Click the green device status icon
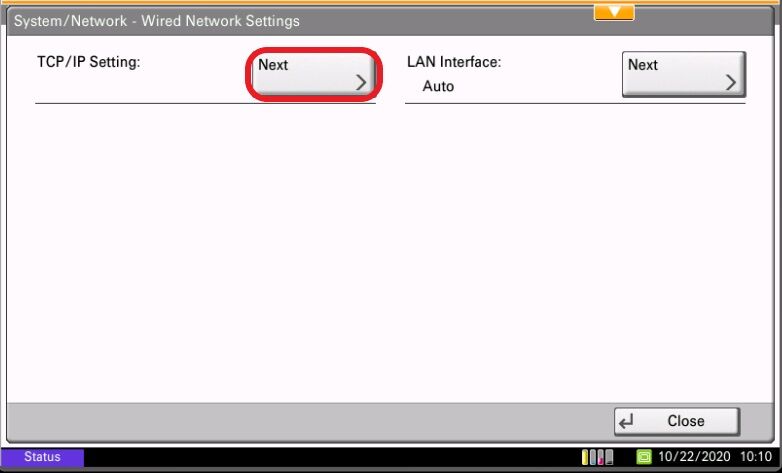Screen dimensions: 782x473 coord(644,457)
